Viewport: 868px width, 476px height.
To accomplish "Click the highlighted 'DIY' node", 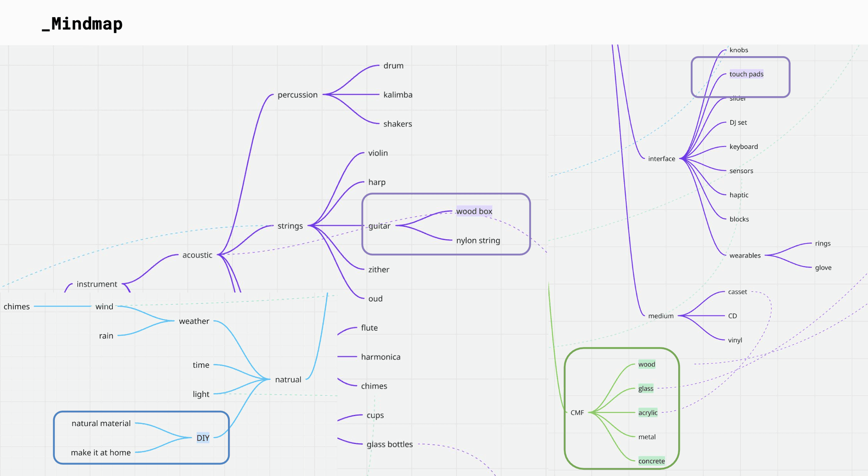I will coord(203,438).
